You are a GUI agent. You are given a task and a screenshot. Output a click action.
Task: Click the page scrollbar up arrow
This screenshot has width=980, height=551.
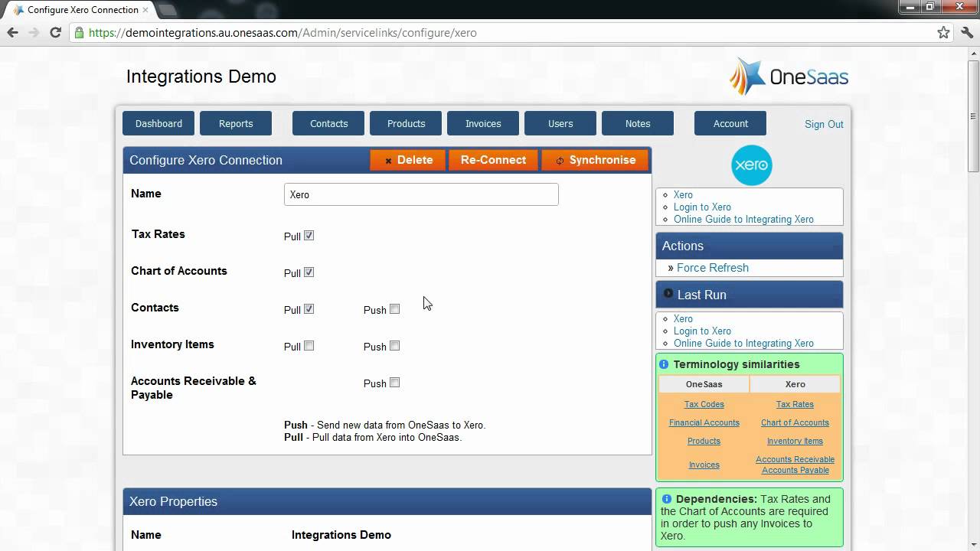(974, 53)
